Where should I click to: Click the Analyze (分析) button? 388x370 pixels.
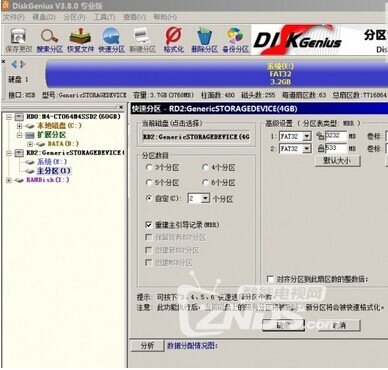click(x=147, y=346)
